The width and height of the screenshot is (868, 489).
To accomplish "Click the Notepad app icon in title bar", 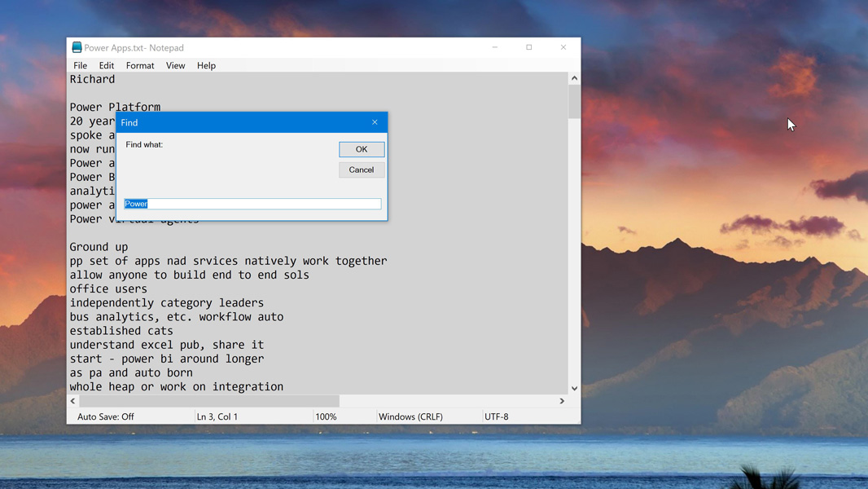I will pos(77,48).
